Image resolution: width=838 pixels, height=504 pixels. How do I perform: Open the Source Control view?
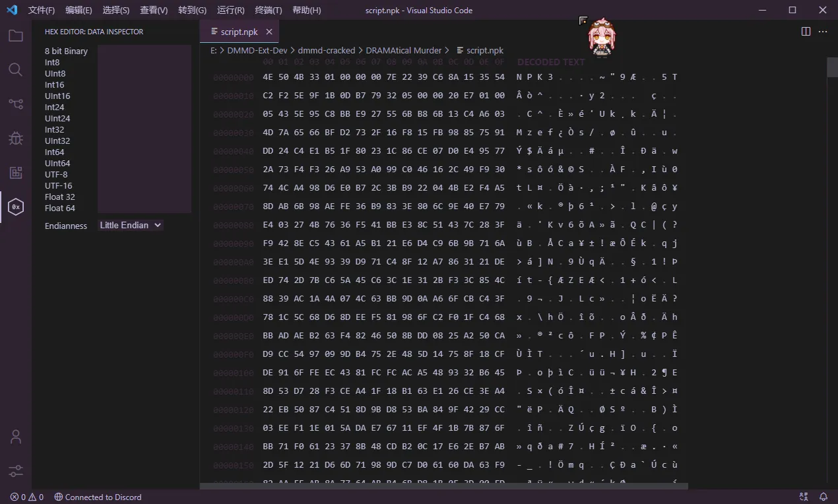(16, 104)
